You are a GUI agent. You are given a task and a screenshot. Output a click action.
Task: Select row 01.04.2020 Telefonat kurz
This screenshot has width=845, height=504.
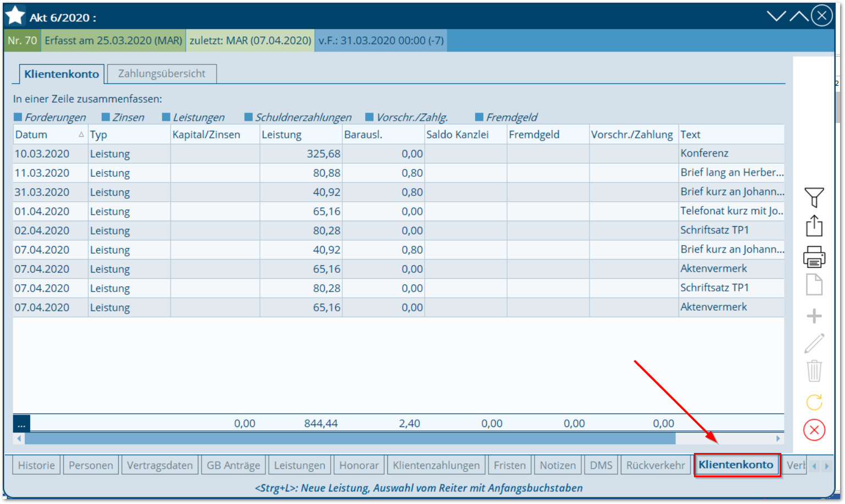click(x=398, y=211)
